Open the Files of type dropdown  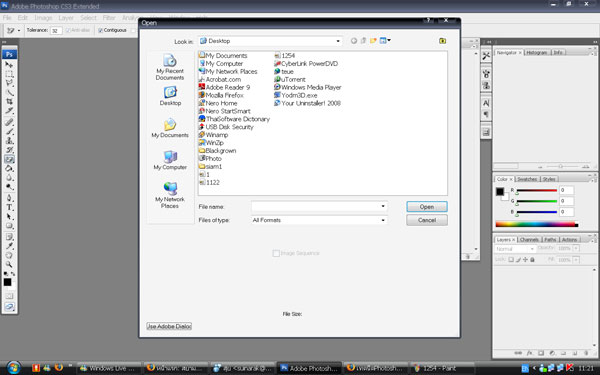pyautogui.click(x=383, y=220)
